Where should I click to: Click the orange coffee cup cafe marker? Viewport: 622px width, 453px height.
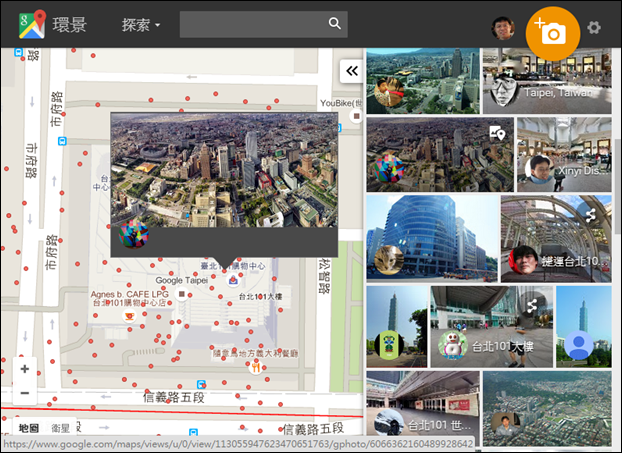130,316
